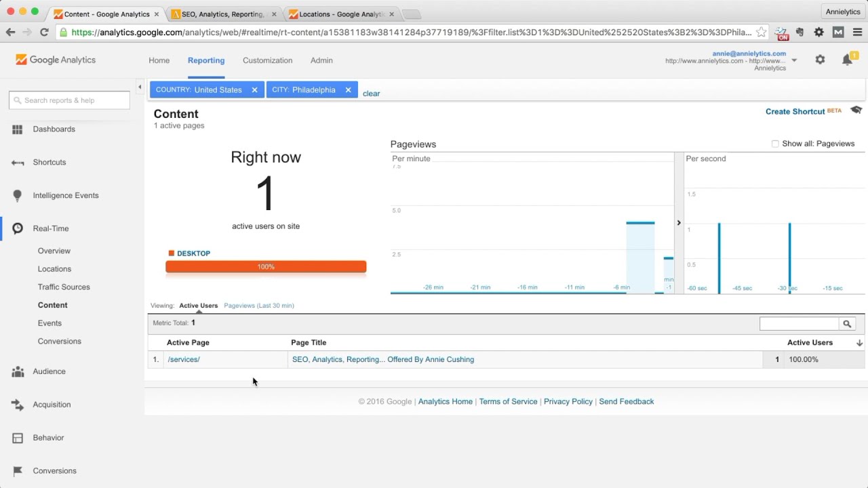This screenshot has height=488, width=868.
Task: Switch to the Locations - Google Analytics tab
Action: tap(341, 14)
